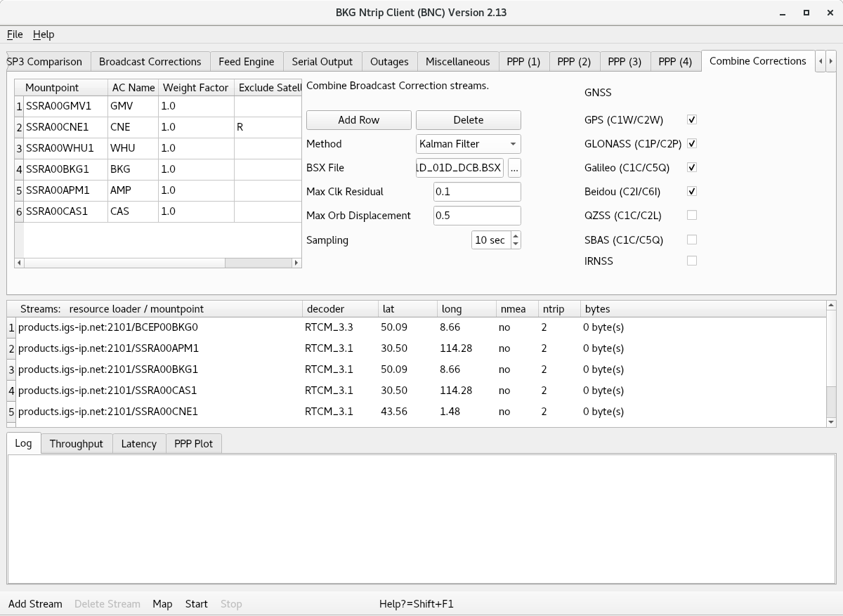843x616 pixels.
Task: Increase Sampling value with up arrow
Action: 516,236
